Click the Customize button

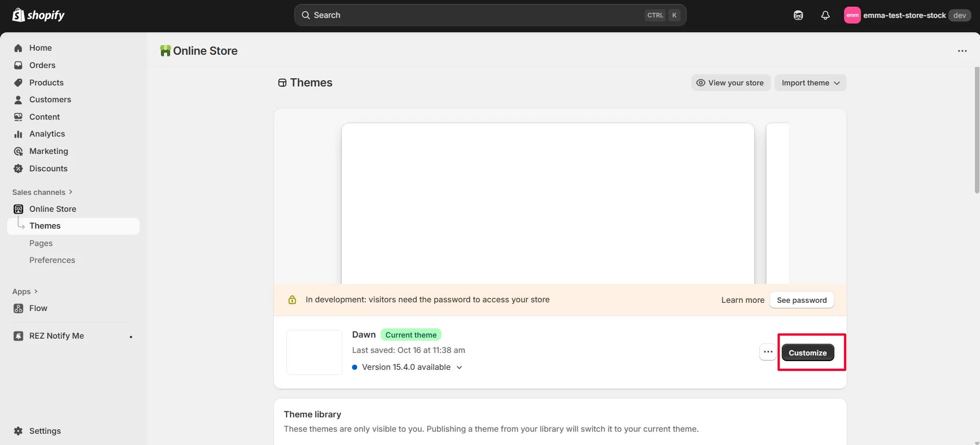pyautogui.click(x=808, y=352)
